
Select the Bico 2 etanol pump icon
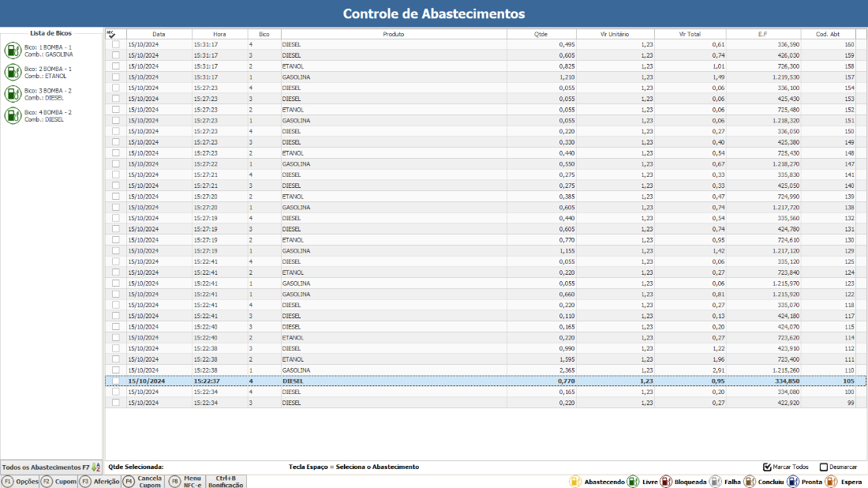(13, 72)
